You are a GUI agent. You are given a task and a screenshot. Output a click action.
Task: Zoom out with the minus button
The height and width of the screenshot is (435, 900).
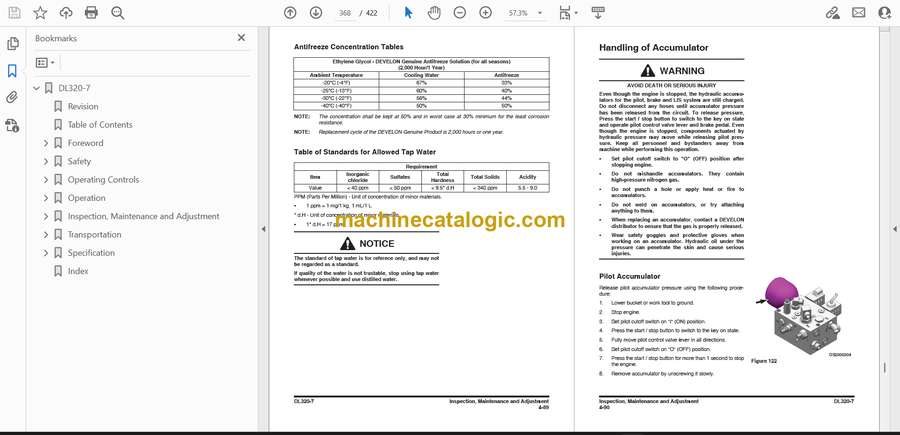click(460, 13)
